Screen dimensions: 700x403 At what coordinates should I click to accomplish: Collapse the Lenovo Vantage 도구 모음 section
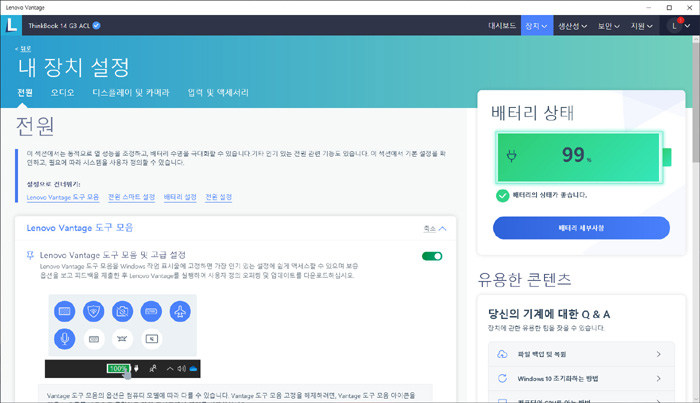coord(435,229)
